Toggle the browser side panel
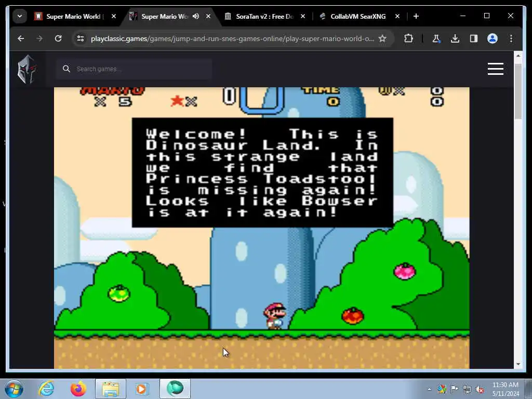This screenshot has height=399, width=532. [474, 38]
